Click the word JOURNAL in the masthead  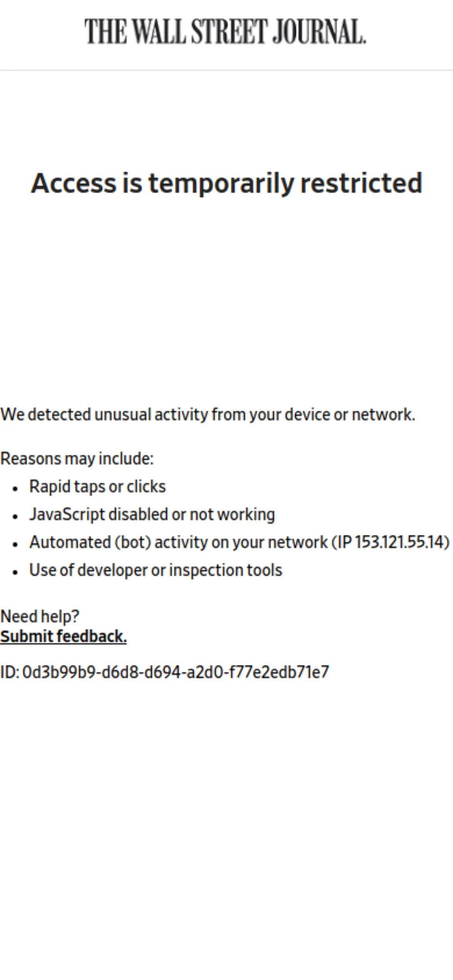[x=319, y=31]
